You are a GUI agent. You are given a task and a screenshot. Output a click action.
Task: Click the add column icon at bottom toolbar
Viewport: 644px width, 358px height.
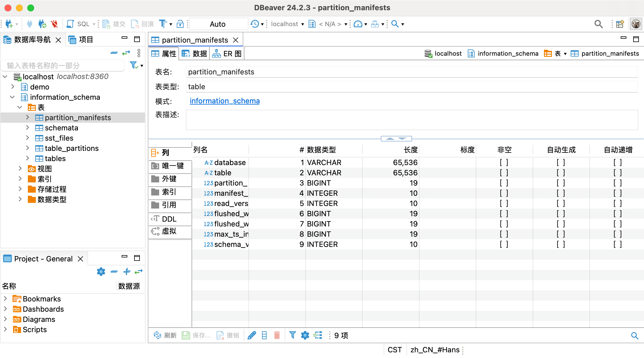(265, 336)
